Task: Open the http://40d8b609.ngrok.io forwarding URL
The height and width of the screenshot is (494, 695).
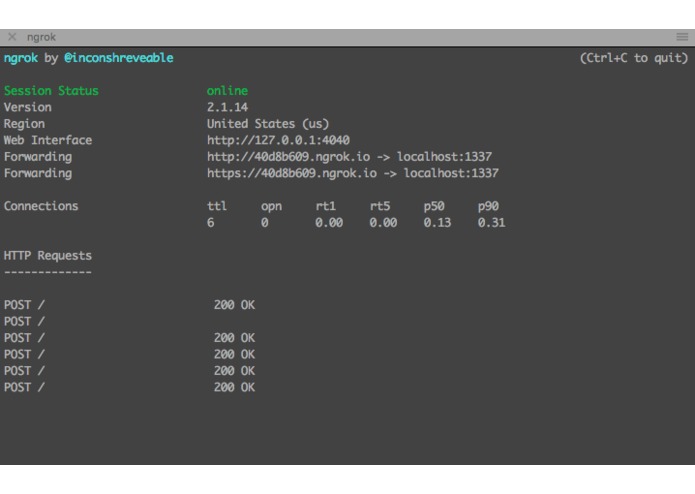Action: [289, 157]
